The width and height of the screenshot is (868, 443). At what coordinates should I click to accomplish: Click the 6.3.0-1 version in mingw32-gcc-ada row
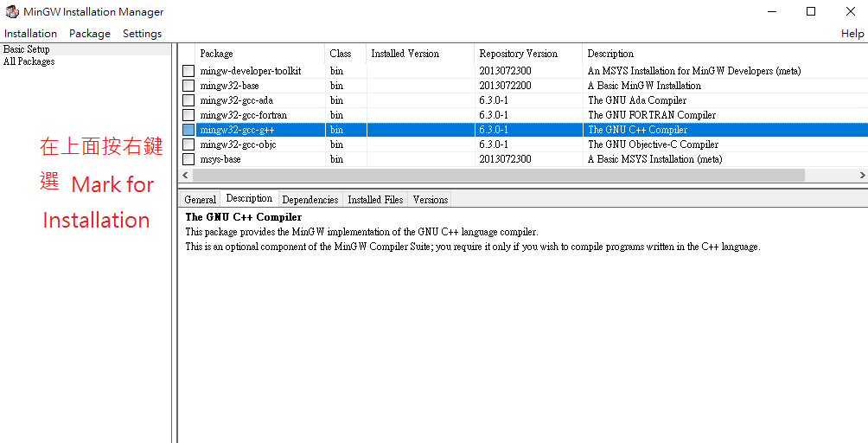point(494,100)
